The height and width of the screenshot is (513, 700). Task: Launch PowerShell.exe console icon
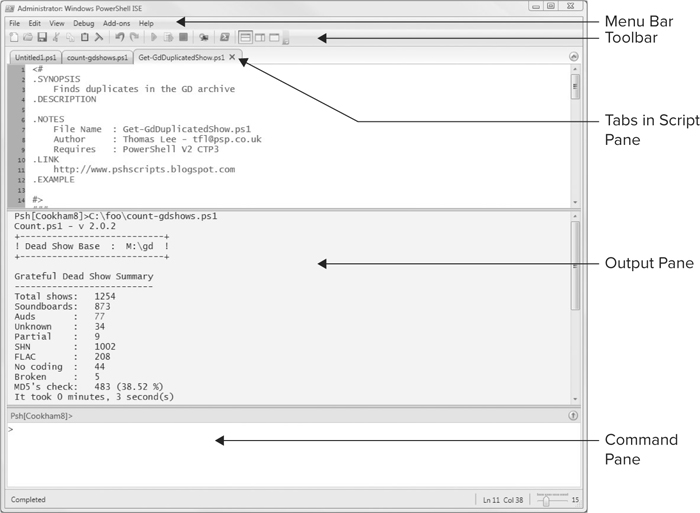[x=225, y=38]
